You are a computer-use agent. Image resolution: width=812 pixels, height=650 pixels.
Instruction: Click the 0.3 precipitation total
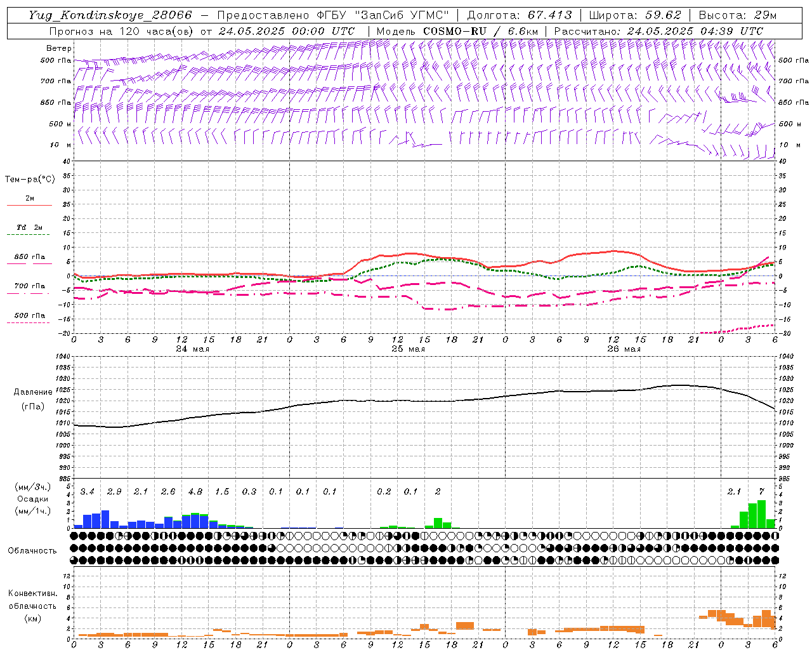[249, 492]
